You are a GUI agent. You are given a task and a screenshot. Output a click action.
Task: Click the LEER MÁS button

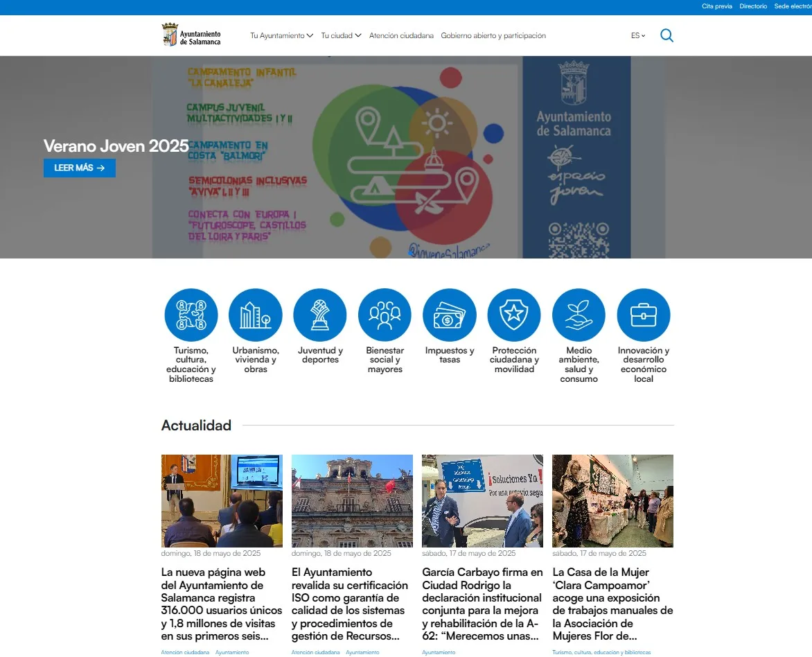click(79, 168)
